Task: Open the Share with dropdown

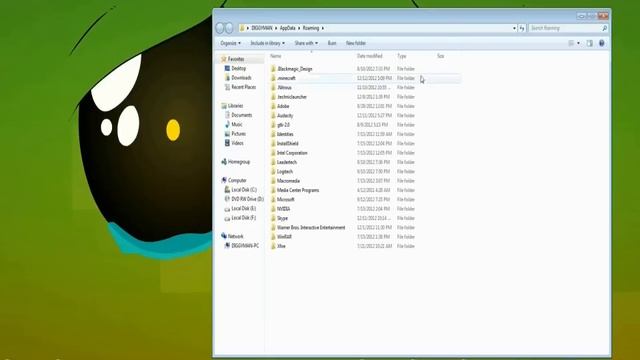Action: pyautogui.click(x=306, y=43)
